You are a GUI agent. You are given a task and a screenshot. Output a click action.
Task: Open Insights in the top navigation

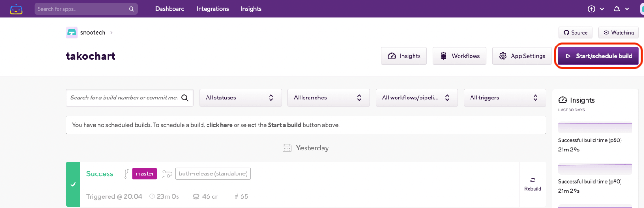click(251, 9)
